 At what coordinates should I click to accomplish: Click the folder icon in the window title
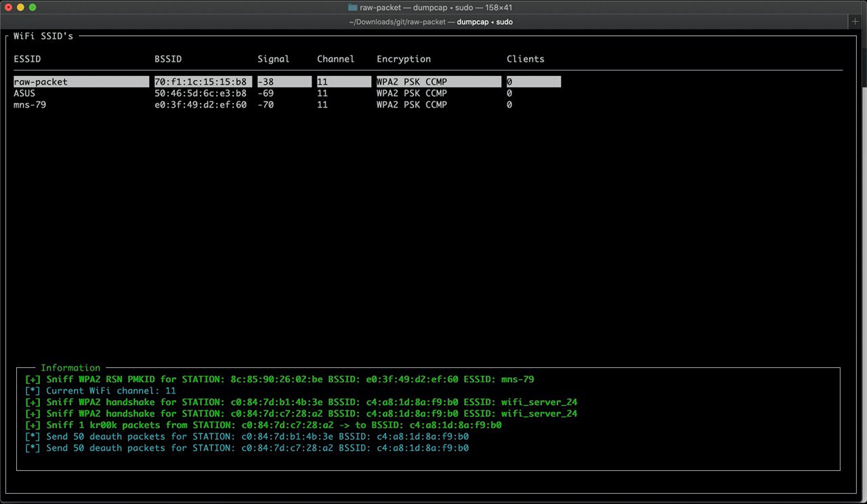352,7
